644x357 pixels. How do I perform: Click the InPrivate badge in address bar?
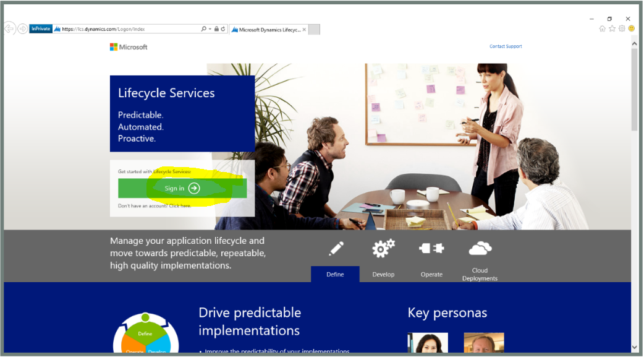(41, 29)
